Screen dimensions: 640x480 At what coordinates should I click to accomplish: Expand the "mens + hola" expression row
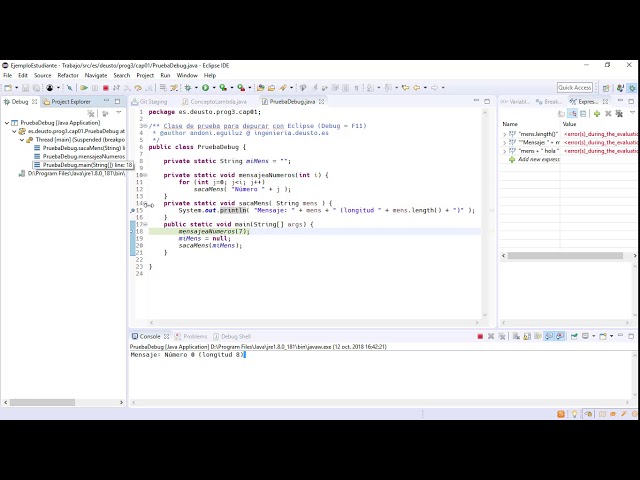(x=505, y=151)
